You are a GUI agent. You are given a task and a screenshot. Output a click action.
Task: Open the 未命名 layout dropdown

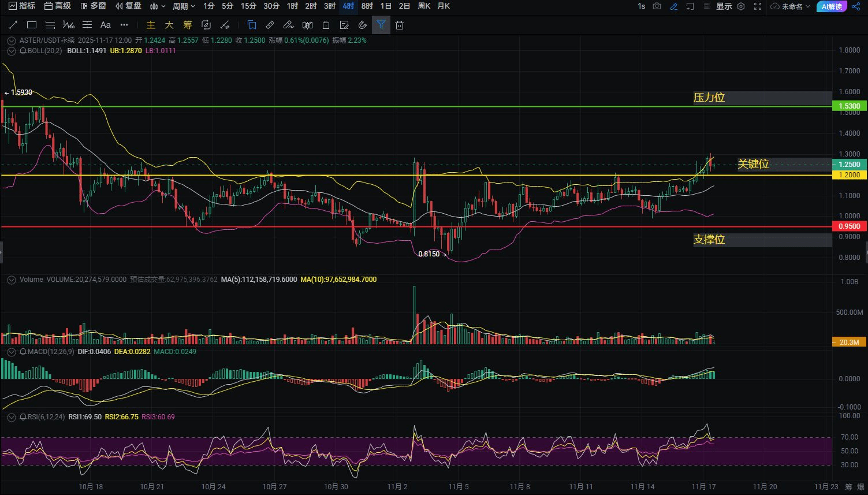pos(791,6)
